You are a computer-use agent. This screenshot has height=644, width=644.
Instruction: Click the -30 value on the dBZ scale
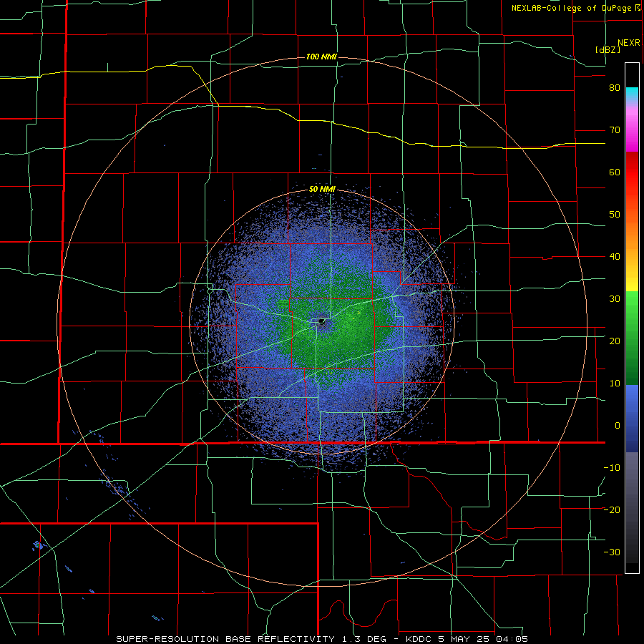click(612, 552)
